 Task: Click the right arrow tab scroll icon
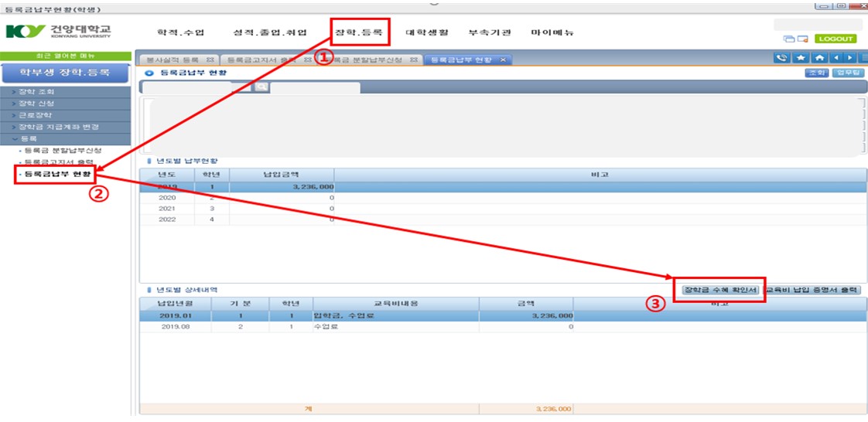(x=850, y=59)
